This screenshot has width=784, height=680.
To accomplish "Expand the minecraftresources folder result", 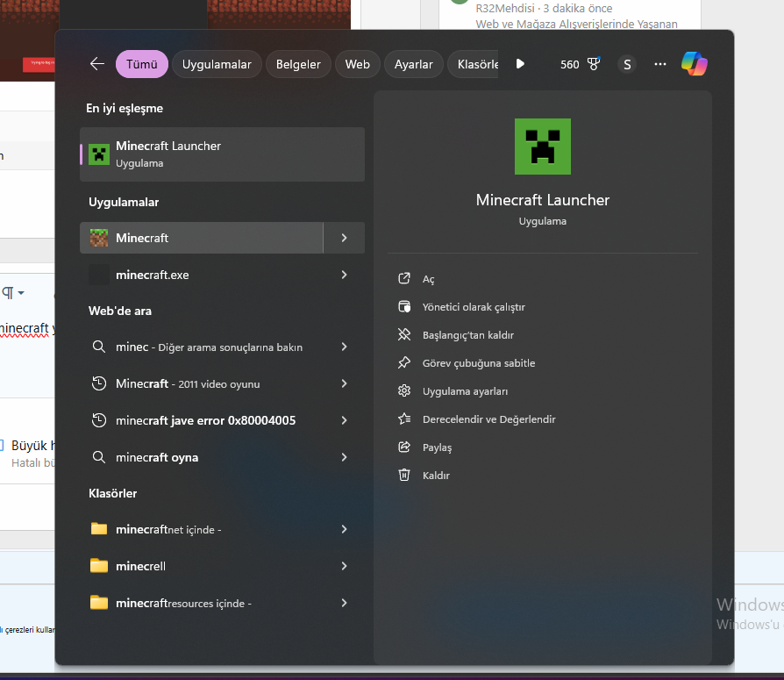I will pyautogui.click(x=344, y=603).
